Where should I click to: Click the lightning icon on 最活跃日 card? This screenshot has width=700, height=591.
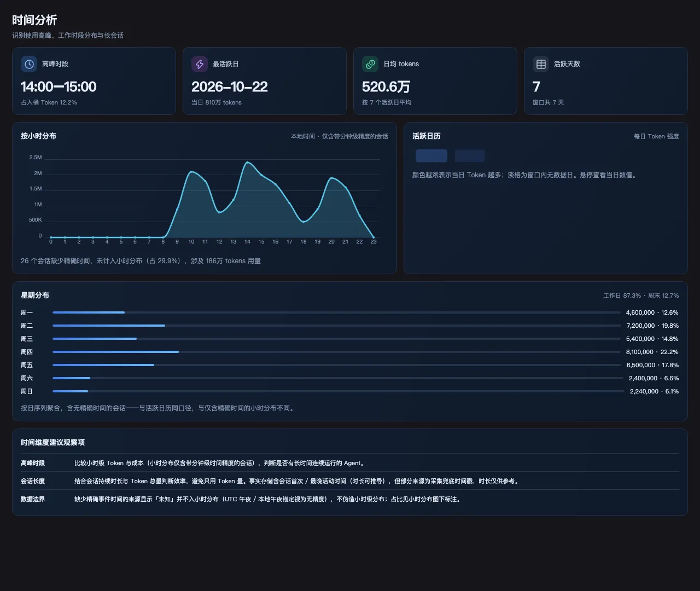click(200, 64)
